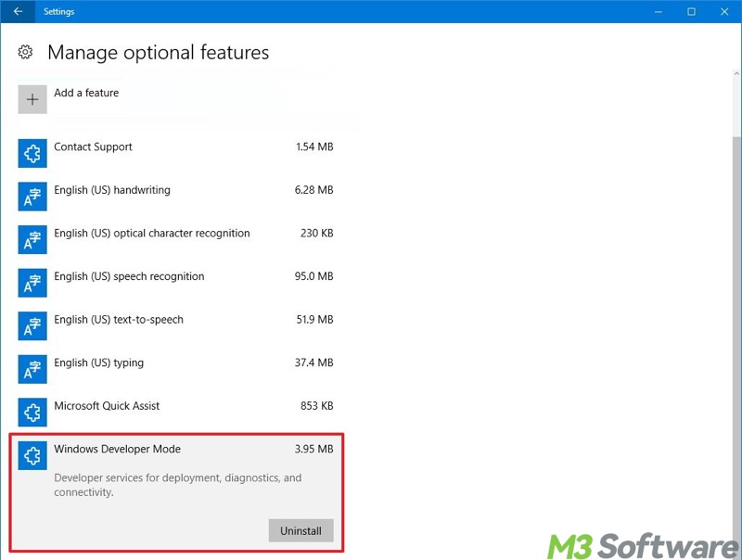742x560 pixels.
Task: Select Windows Developer Mode feature name
Action: (x=118, y=449)
